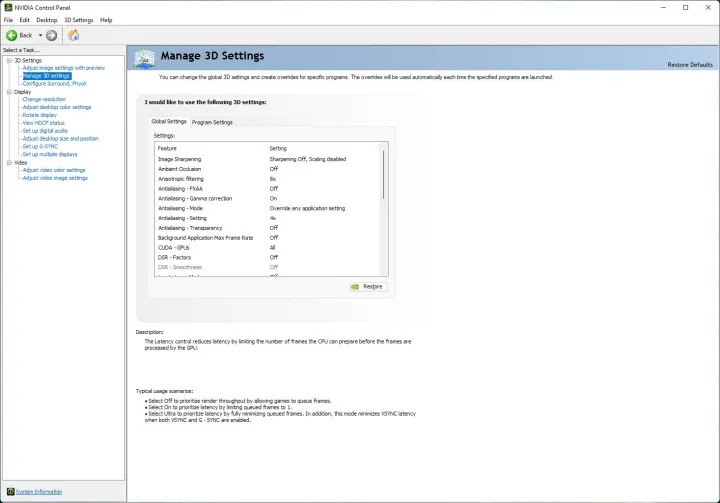The height and width of the screenshot is (503, 720).
Task: Open the Desktop menu
Action: click(47, 20)
